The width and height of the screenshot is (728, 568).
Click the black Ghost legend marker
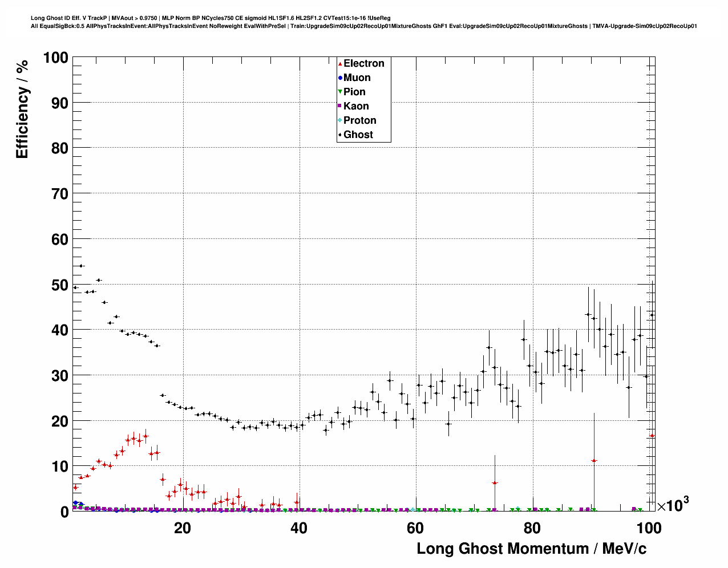[x=340, y=135]
